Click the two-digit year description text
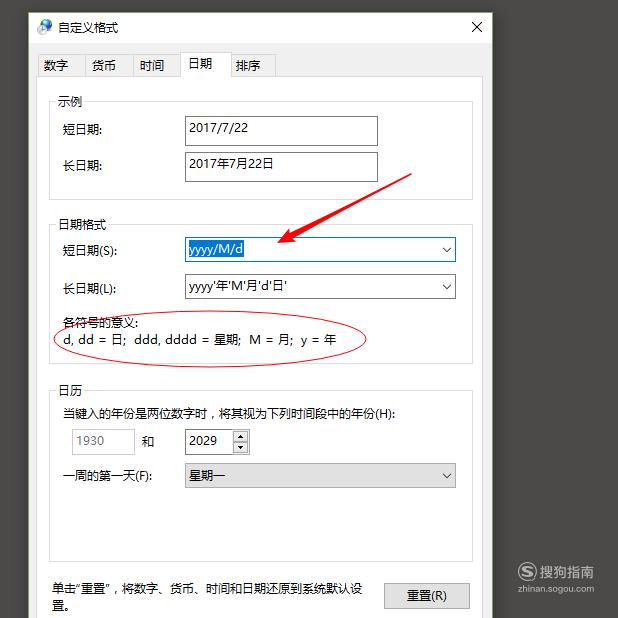This screenshot has width=618, height=618. (229, 414)
